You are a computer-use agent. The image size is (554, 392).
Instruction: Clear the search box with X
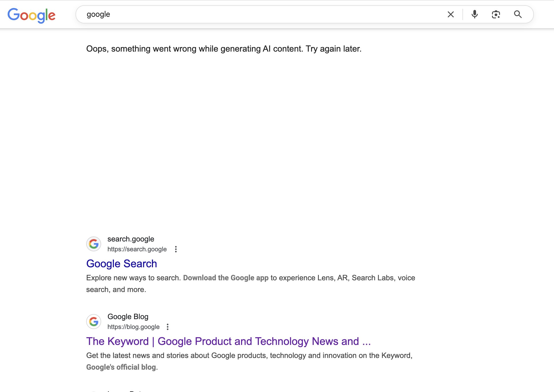pos(450,14)
